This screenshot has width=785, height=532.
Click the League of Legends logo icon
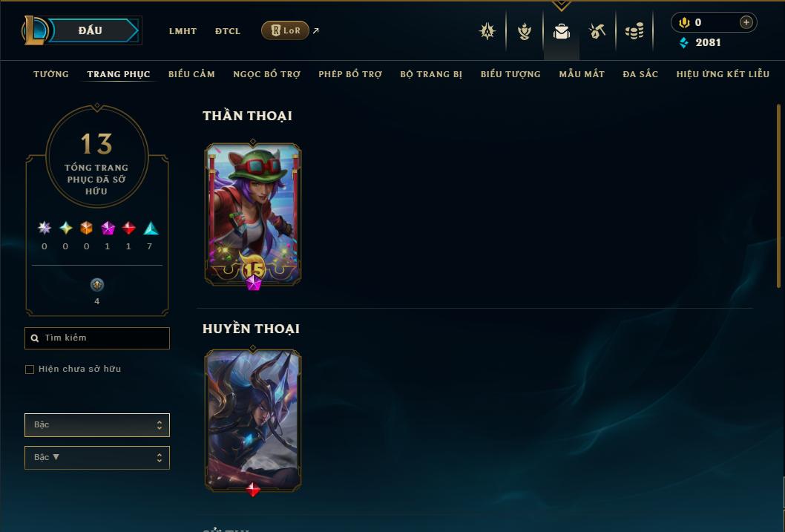35,30
